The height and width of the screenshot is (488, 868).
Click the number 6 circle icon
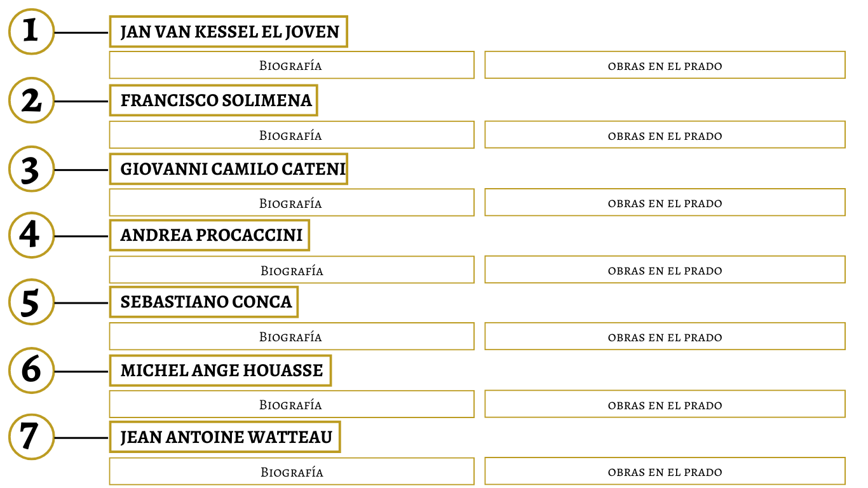coord(31,370)
